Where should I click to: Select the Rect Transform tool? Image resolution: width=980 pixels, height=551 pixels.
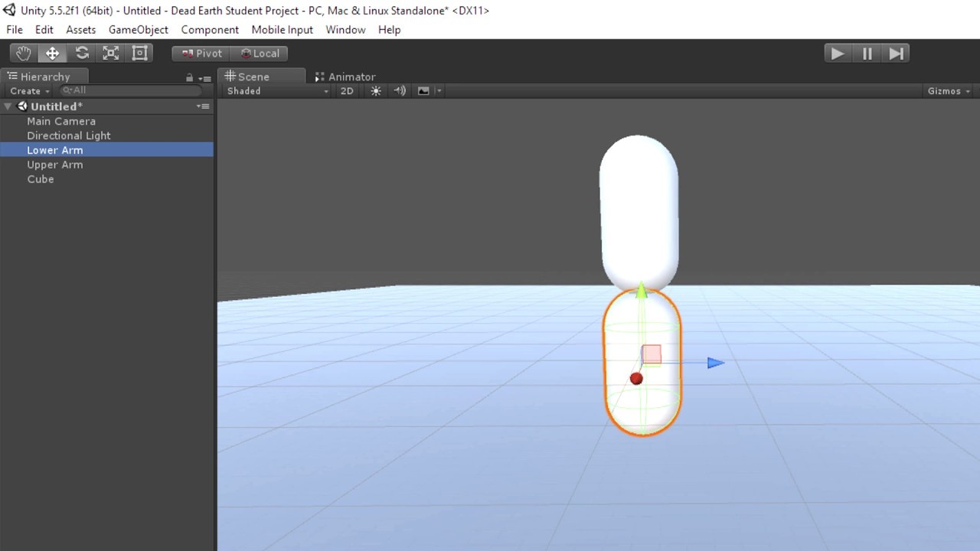140,54
